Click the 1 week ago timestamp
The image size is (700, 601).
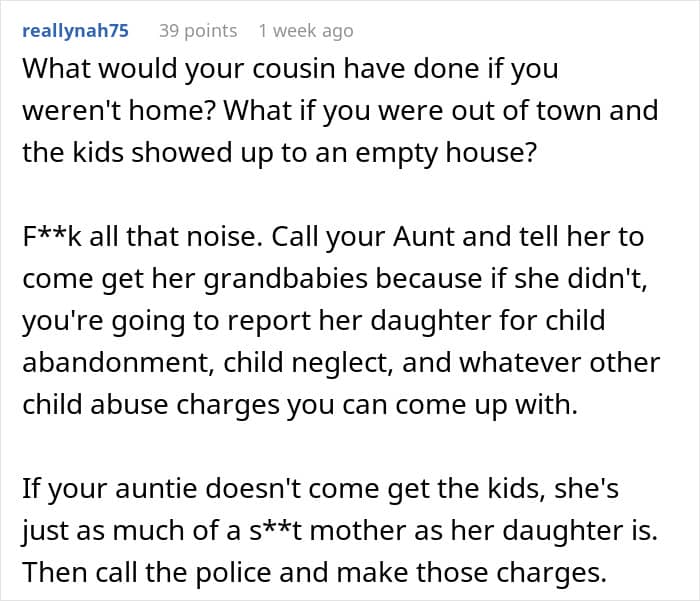(306, 31)
